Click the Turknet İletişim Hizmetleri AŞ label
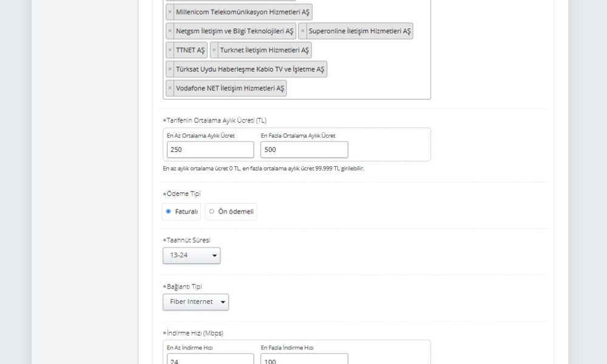607x364 pixels. click(264, 50)
